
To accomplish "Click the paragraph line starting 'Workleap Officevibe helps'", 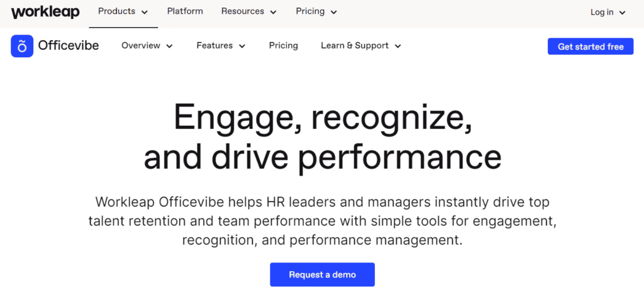I will 323,202.
